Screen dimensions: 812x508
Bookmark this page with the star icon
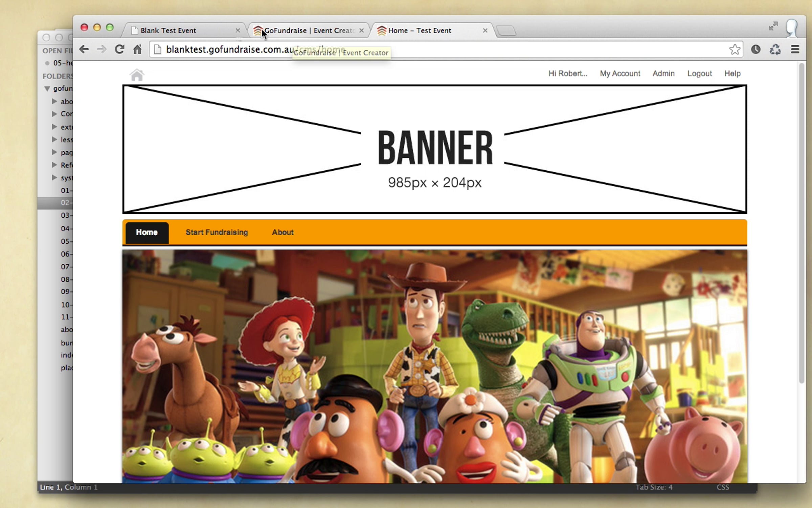[x=735, y=49]
